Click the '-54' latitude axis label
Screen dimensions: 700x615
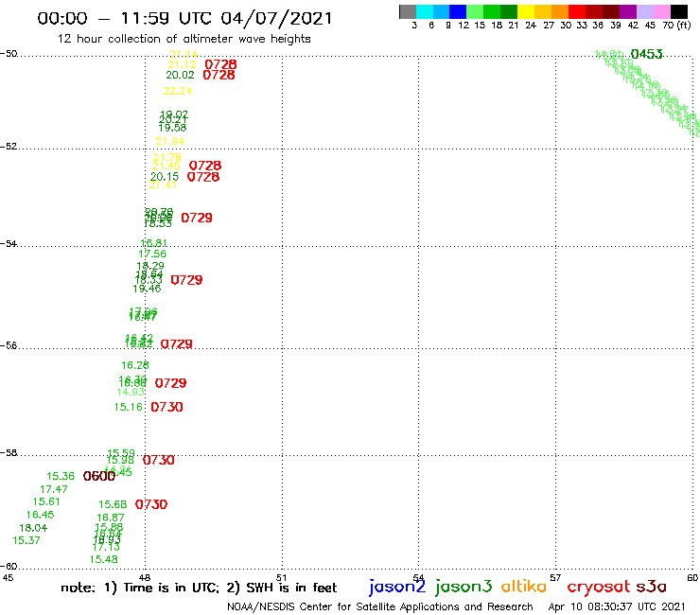click(9, 243)
